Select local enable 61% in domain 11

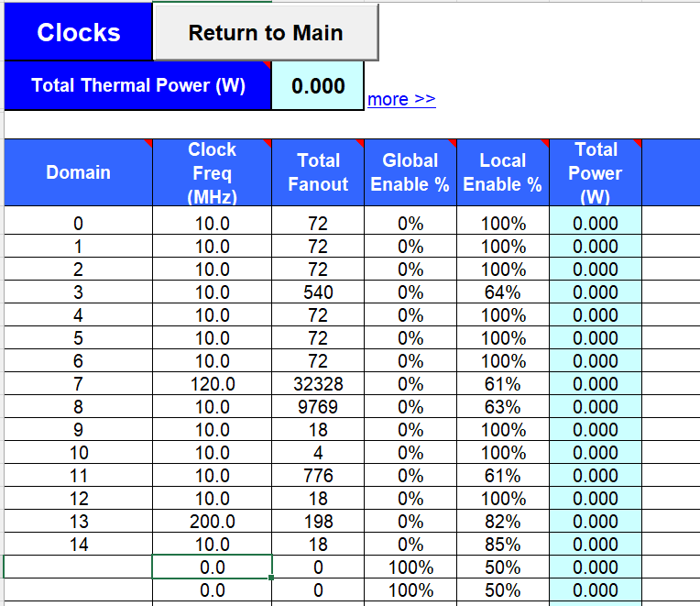pyautogui.click(x=503, y=475)
